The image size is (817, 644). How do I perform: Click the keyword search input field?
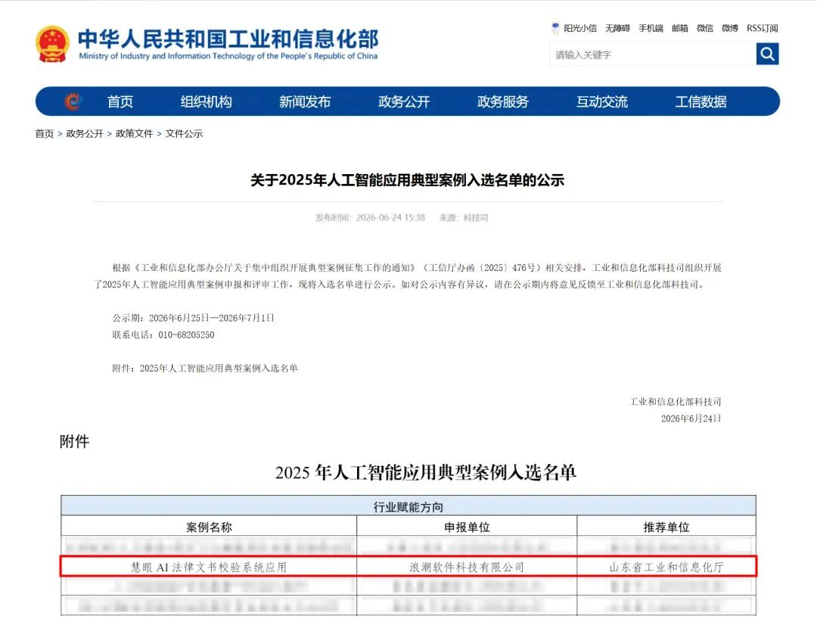point(652,54)
